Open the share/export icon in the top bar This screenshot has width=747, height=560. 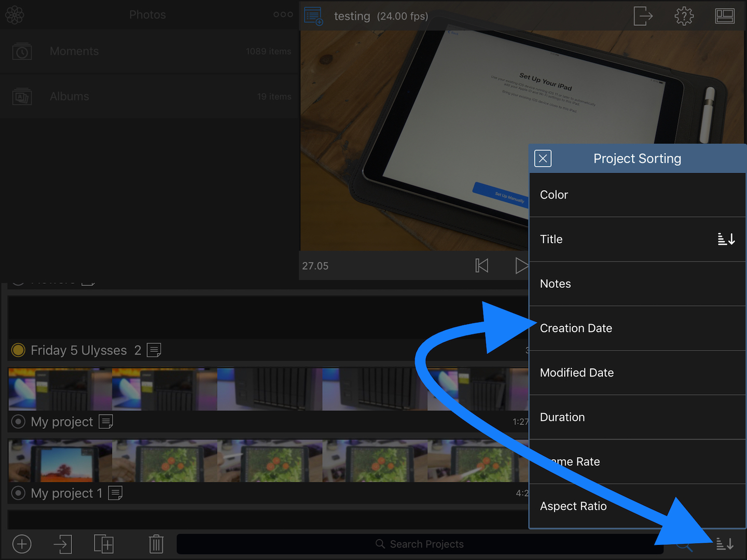point(643,16)
